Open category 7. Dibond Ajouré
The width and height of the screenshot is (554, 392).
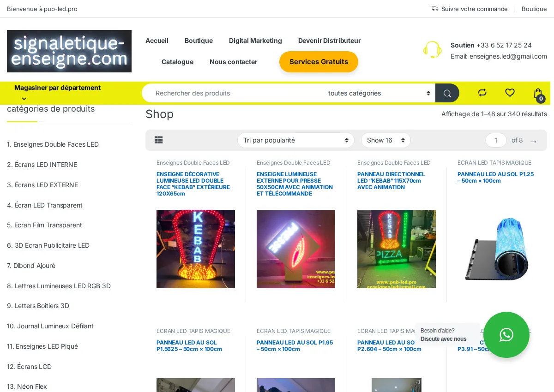tap(31, 266)
